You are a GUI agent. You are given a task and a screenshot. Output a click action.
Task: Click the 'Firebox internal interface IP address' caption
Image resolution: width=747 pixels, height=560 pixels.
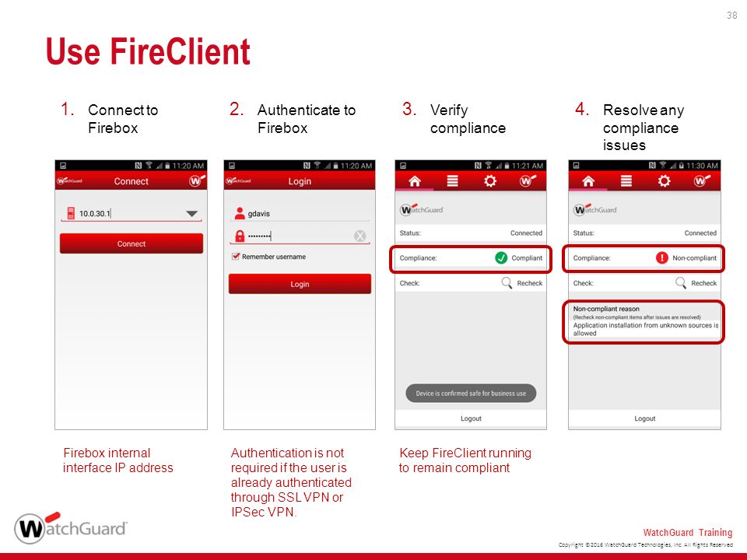(x=118, y=460)
